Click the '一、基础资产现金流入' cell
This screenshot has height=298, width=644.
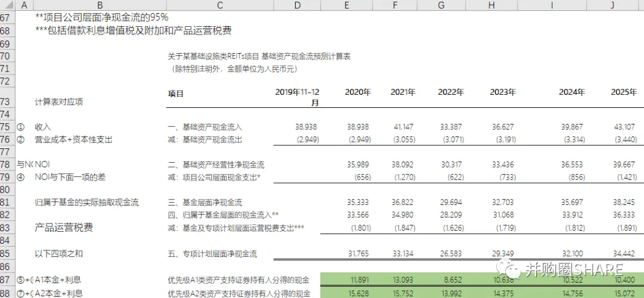205,127
